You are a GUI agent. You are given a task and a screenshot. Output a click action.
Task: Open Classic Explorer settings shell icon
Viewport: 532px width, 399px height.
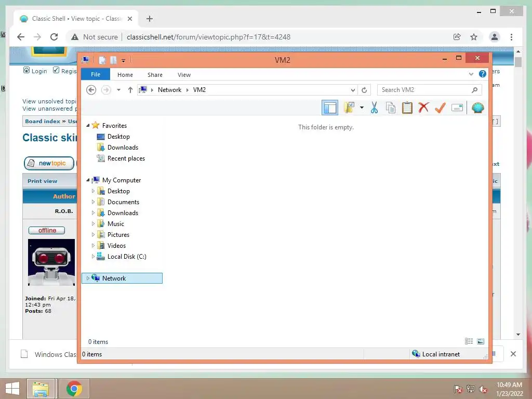pyautogui.click(x=477, y=108)
